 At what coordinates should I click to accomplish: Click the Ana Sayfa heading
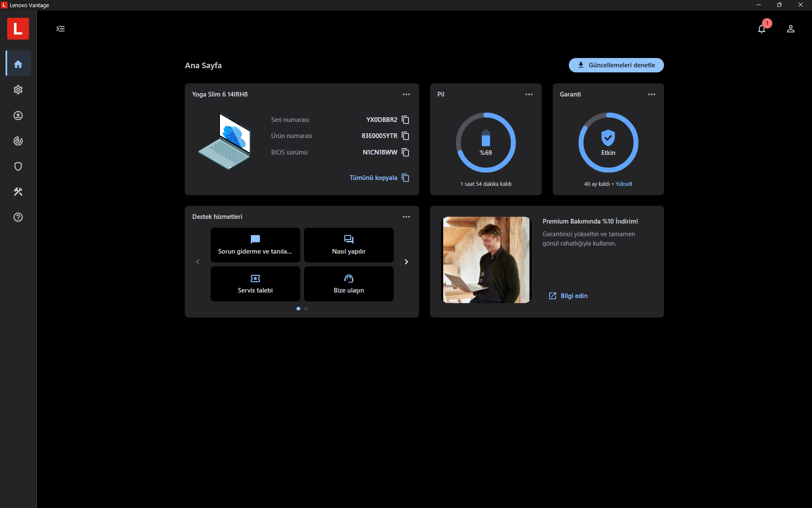tap(203, 66)
